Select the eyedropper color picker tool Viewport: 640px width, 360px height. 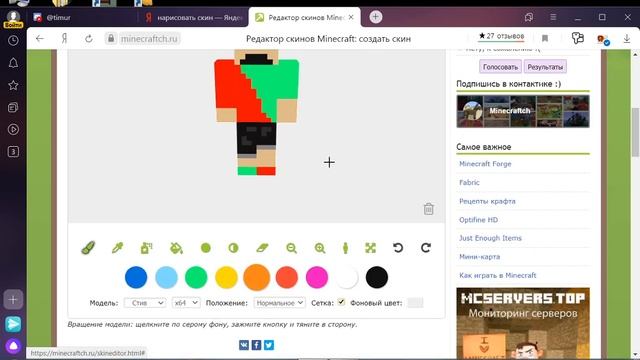[x=118, y=248]
